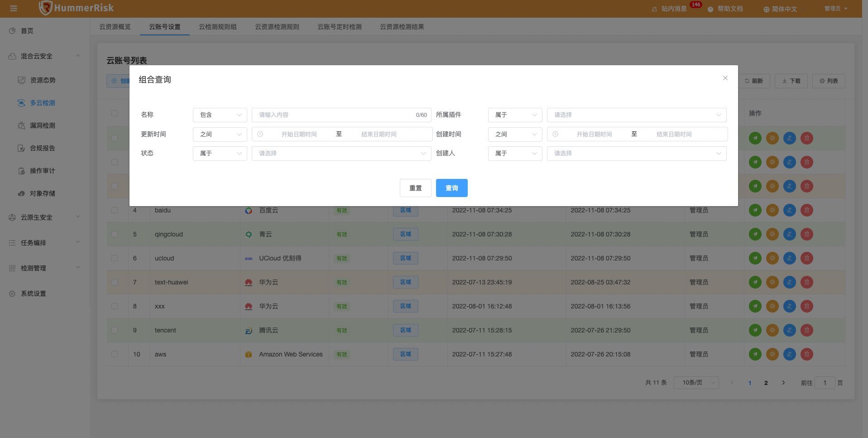Screen dimensions: 868x438
Task: Click 更新时间 end datetime field
Action: coord(379,134)
